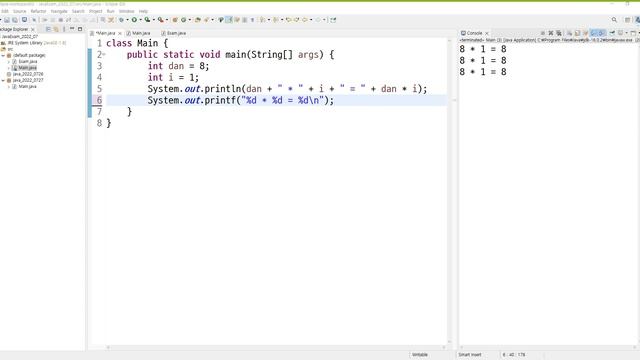Click the search magnifier at top right
Viewport: 640px width, 360px height.
[x=614, y=20]
